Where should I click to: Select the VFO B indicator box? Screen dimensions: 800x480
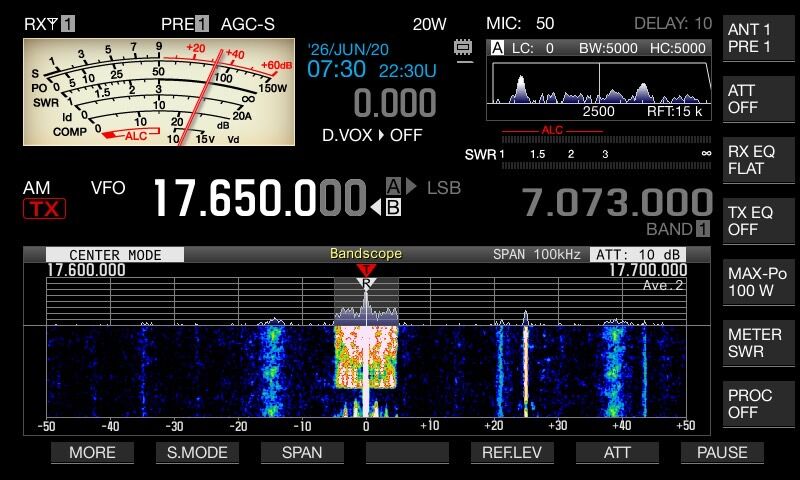pyautogui.click(x=393, y=208)
